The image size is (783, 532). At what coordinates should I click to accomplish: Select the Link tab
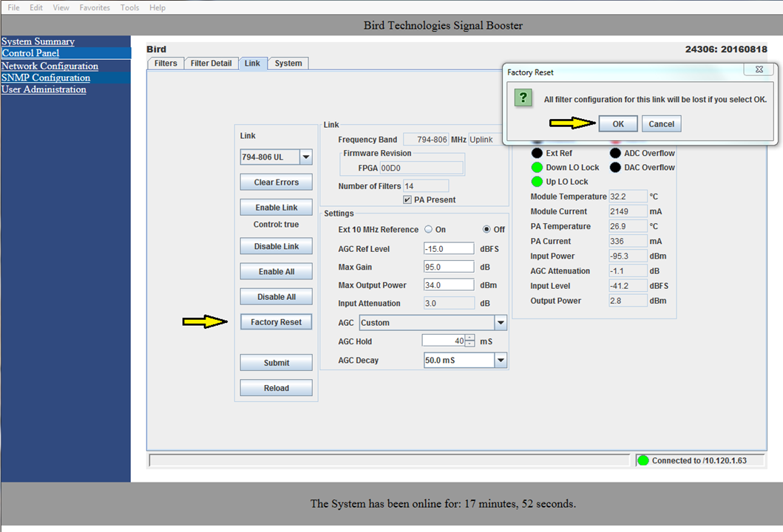(x=252, y=64)
